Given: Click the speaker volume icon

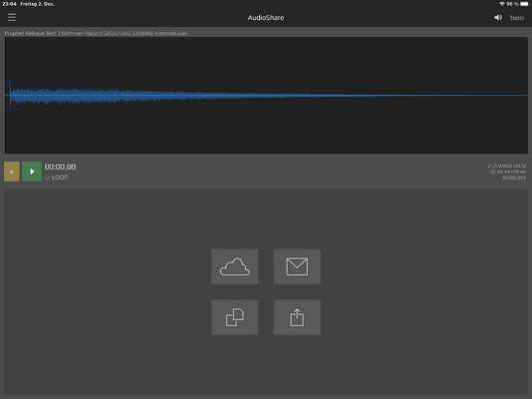Looking at the screenshot, I should [x=498, y=17].
